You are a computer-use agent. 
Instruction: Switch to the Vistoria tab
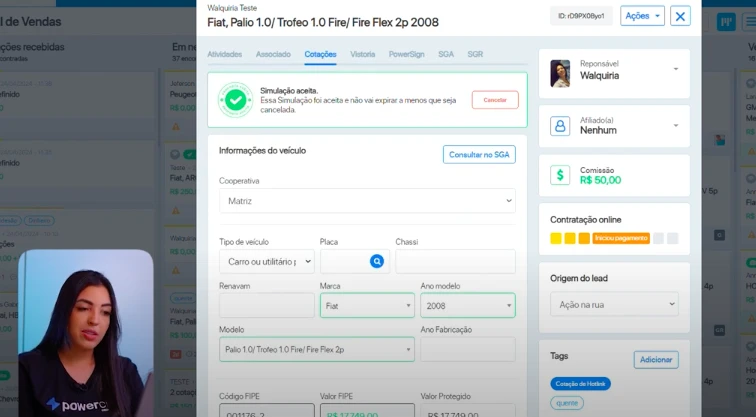tap(363, 54)
